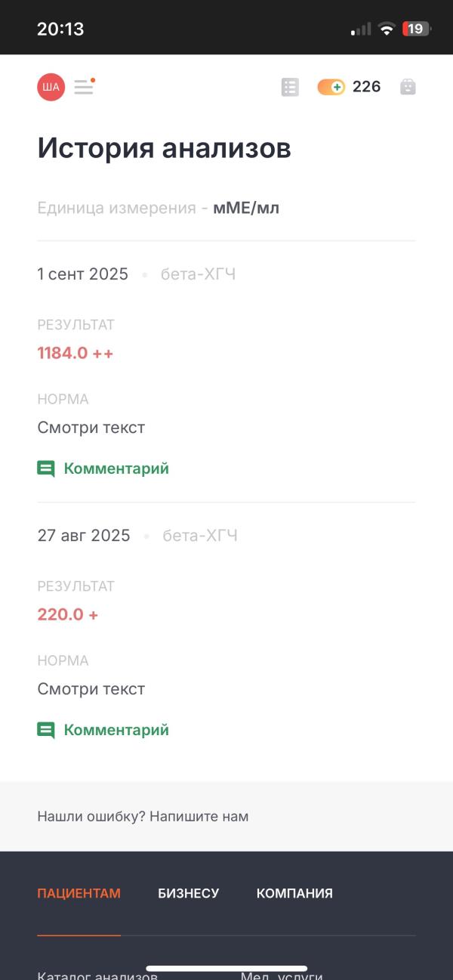Click Нашли ошибку? Напишите нам link
453x980 pixels.
(143, 816)
